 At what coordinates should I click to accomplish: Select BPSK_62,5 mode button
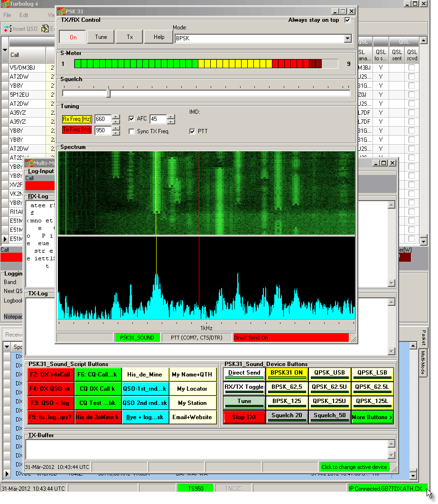(287, 389)
